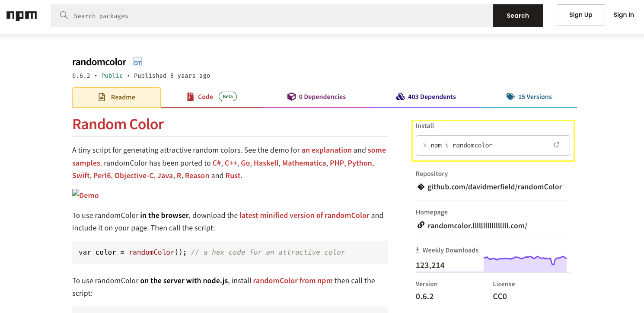Open the Objective-C port link
This screenshot has height=313, width=644.
tap(134, 176)
